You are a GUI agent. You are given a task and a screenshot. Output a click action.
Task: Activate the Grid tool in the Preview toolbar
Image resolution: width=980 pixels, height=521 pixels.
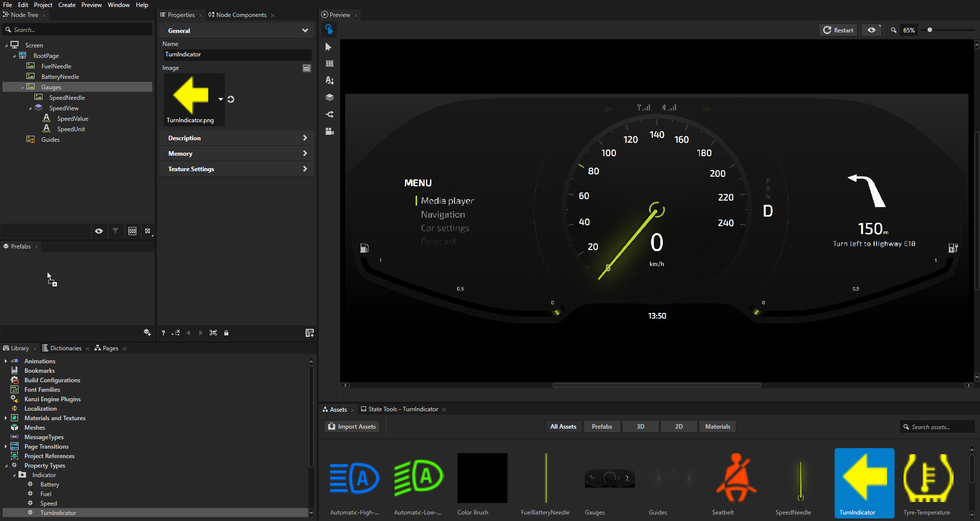[x=329, y=63]
